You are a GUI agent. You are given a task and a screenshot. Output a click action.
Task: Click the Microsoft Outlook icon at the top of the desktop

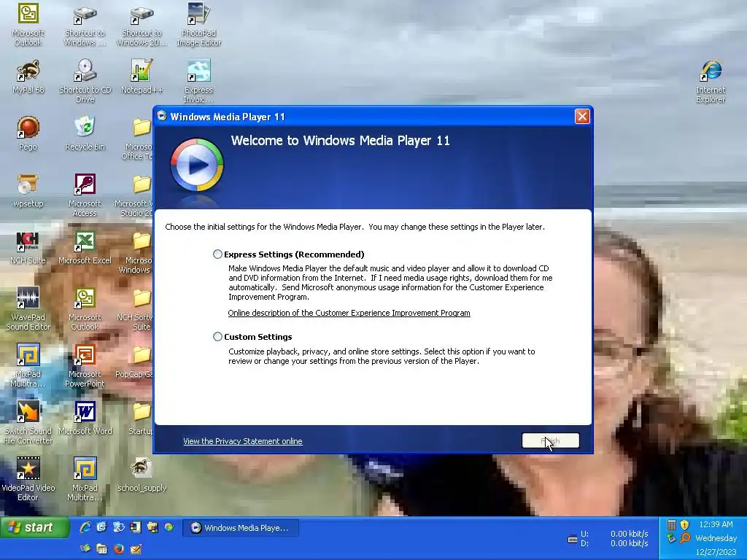[x=28, y=24]
